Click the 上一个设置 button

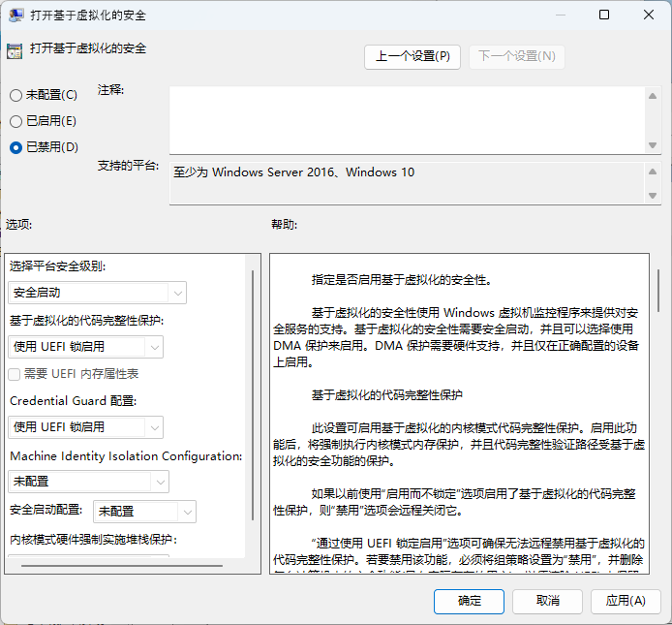pyautogui.click(x=412, y=56)
